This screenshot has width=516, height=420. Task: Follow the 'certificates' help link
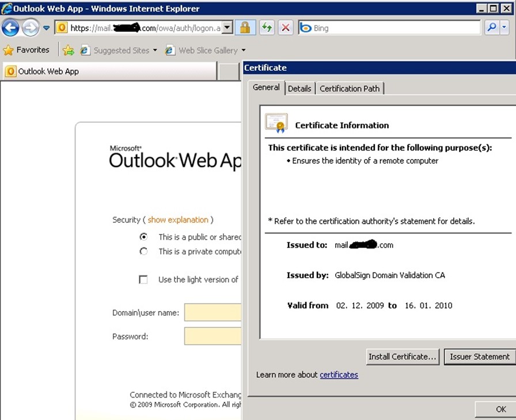tap(339, 374)
